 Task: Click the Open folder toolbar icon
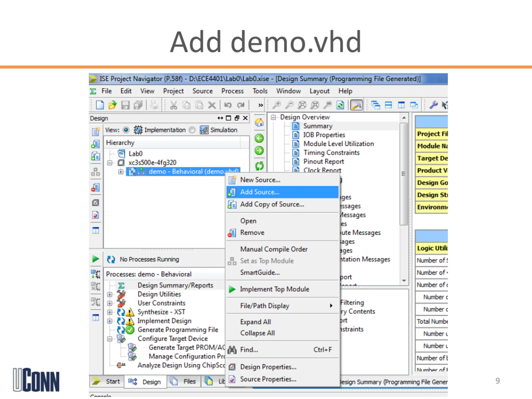click(112, 105)
